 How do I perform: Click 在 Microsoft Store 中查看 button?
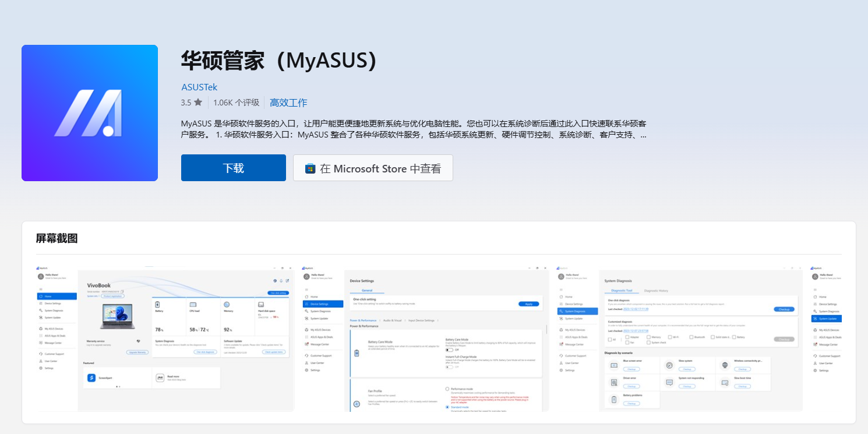pos(373,168)
